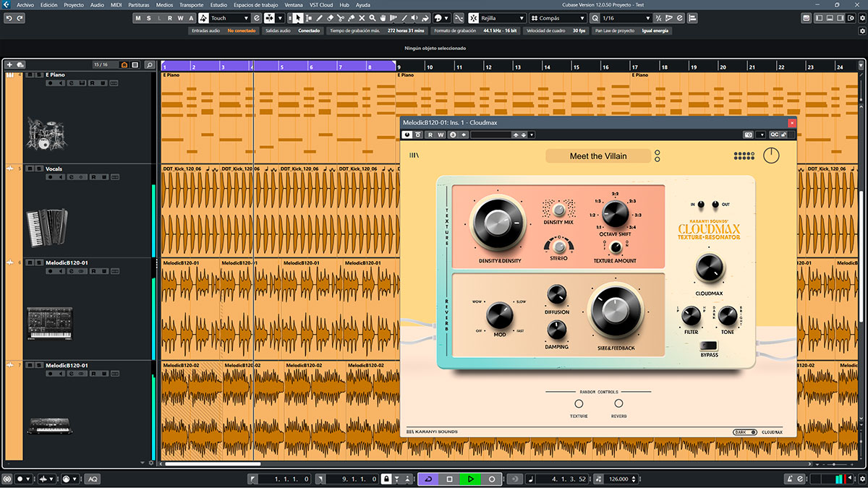The height and width of the screenshot is (488, 868).
Task: Click the 15 / 16 track count box
Action: tap(103, 65)
